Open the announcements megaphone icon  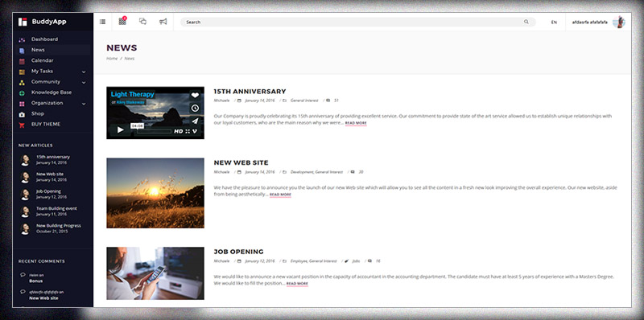click(163, 22)
